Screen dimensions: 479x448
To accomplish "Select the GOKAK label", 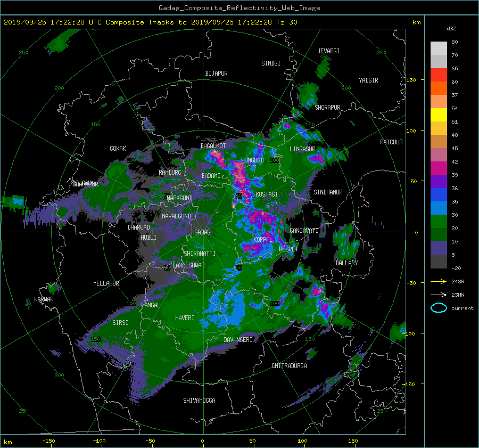I will pyautogui.click(x=118, y=149).
